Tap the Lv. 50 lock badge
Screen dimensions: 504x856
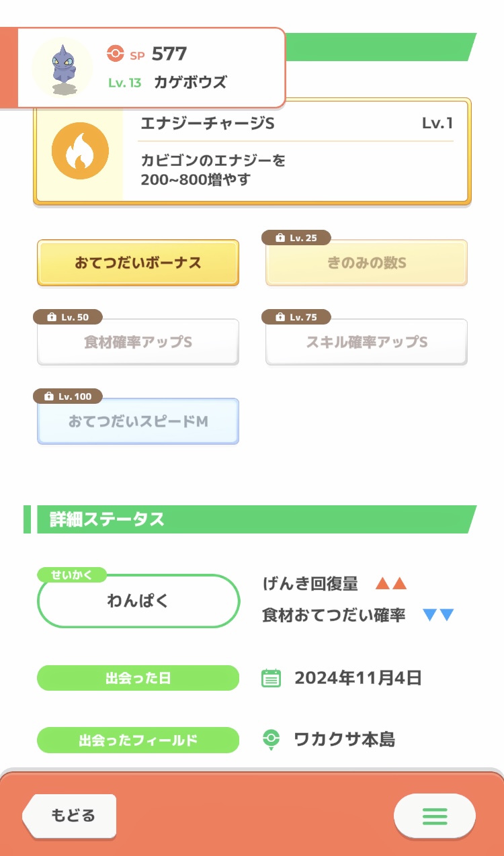tap(67, 317)
